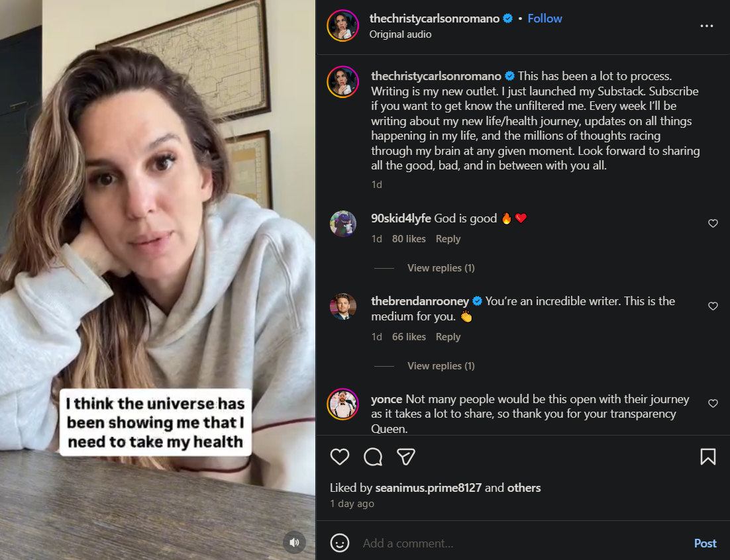Open the emoji picker in comment box
The width and height of the screenshot is (730, 560).
click(x=340, y=543)
